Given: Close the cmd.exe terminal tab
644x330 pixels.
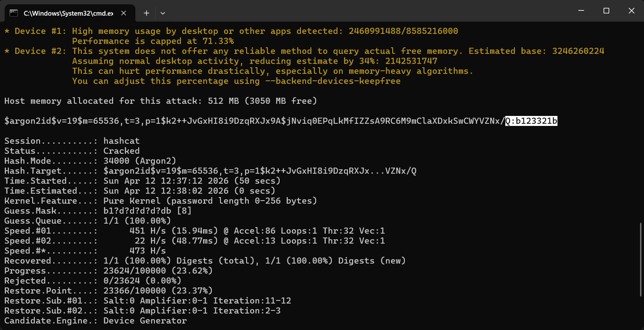Looking at the screenshot, I should [124, 13].
